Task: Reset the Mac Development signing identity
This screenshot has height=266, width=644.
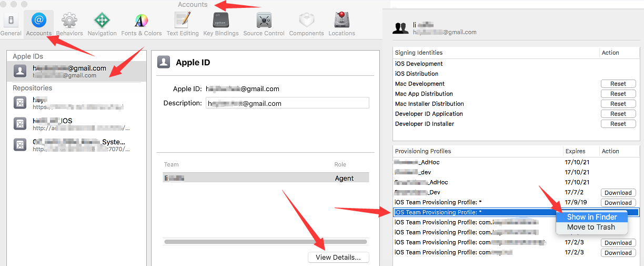Action: 618,84
